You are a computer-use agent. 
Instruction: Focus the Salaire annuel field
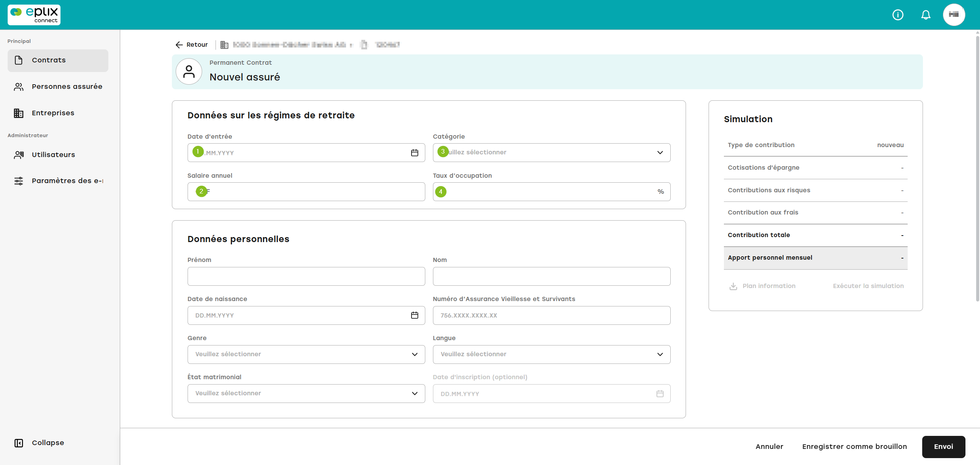tap(306, 192)
